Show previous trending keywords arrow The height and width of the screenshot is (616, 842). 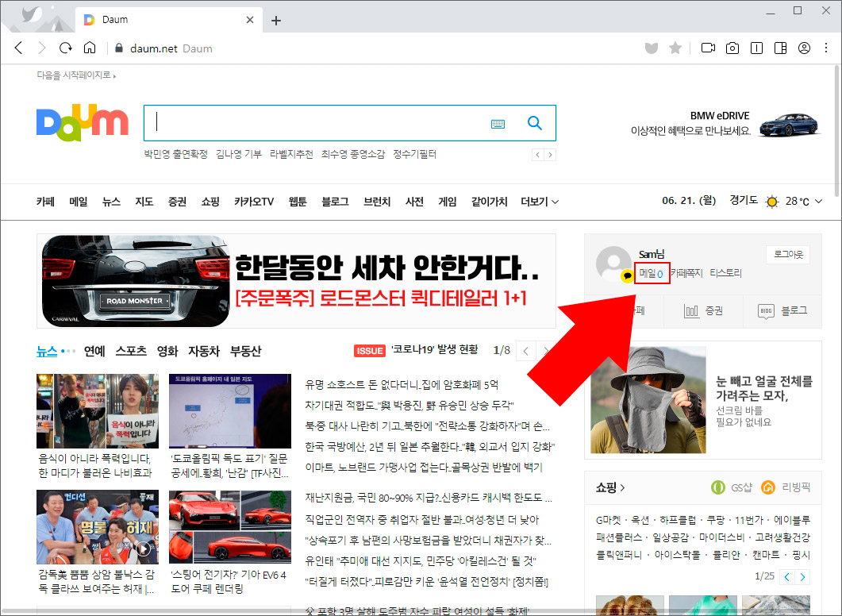point(538,156)
